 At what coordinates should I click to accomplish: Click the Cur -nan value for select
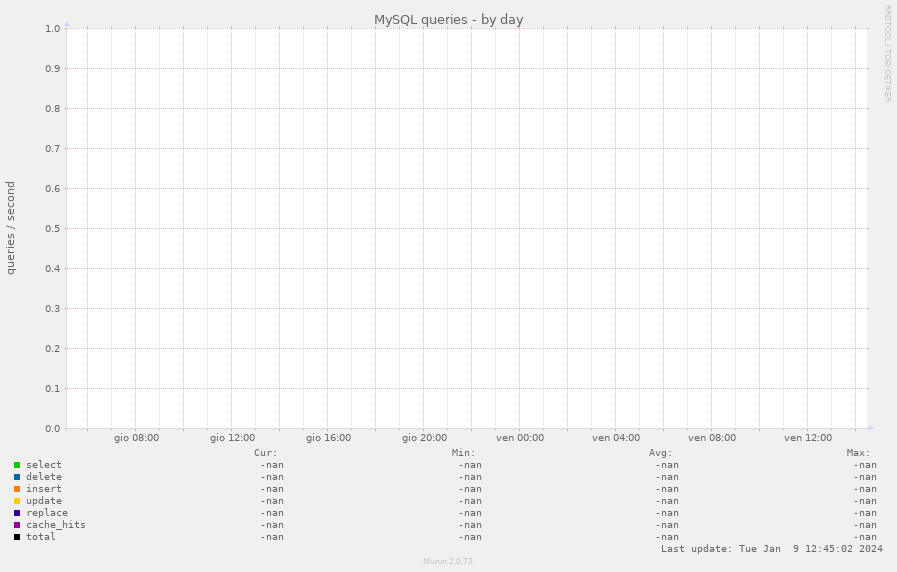point(272,465)
